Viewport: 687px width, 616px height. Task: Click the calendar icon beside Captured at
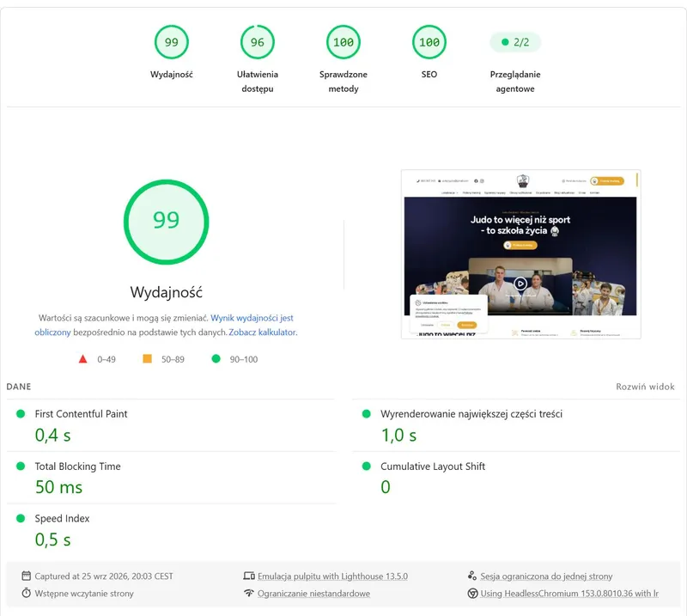click(x=27, y=576)
